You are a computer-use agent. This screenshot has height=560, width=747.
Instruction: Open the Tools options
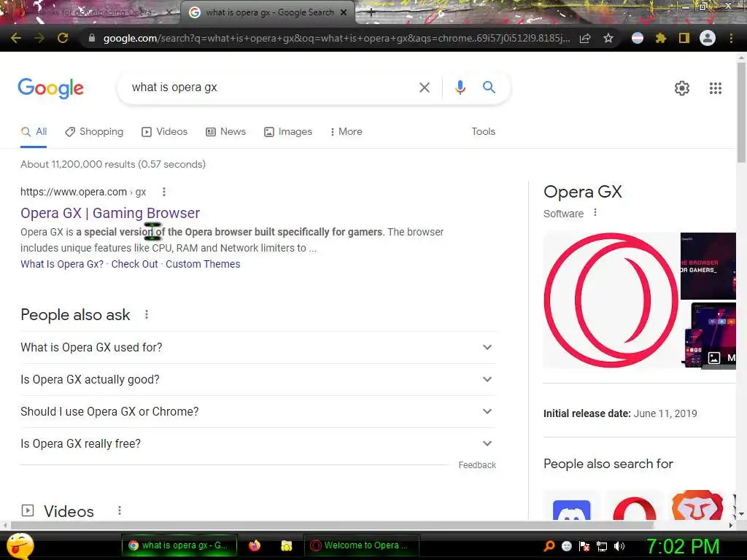point(483,132)
